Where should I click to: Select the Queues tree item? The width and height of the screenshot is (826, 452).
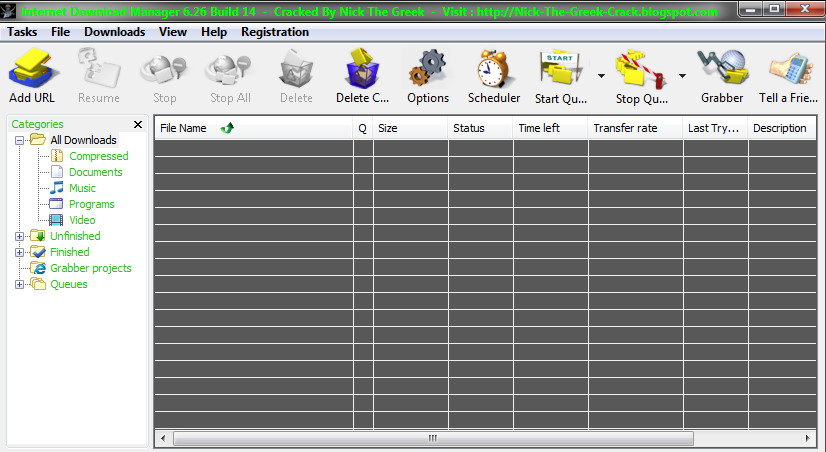(x=68, y=284)
